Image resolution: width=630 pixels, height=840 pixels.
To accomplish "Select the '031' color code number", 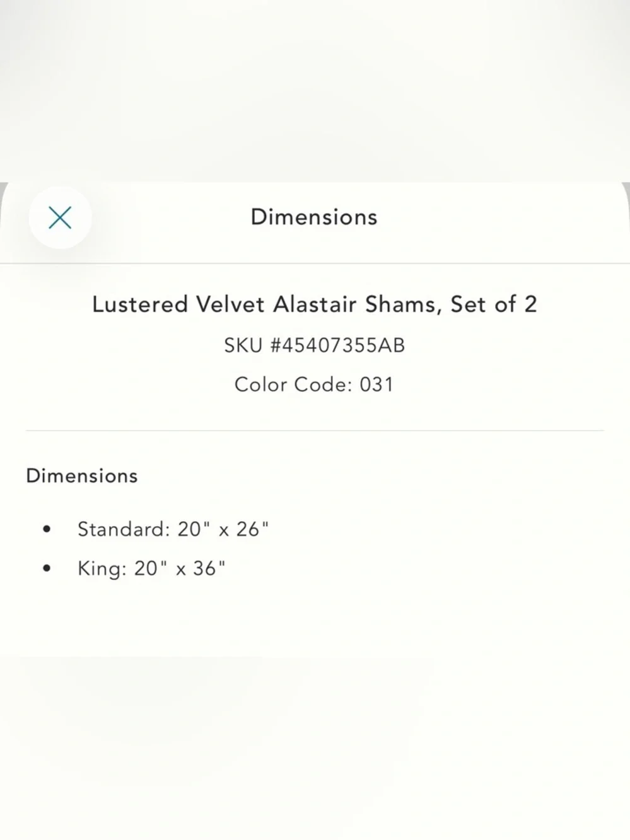I will (x=376, y=384).
